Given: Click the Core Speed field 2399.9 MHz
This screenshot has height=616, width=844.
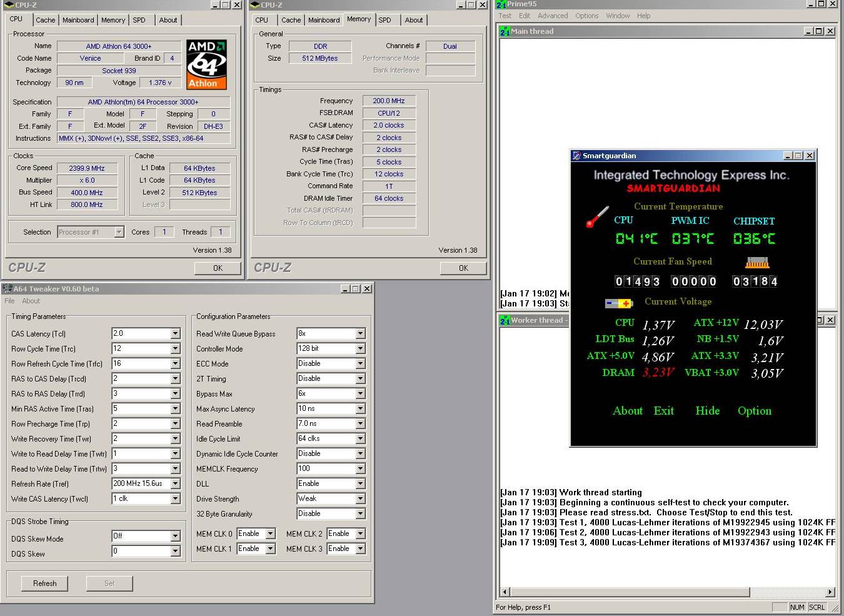Looking at the screenshot, I should tap(87, 168).
